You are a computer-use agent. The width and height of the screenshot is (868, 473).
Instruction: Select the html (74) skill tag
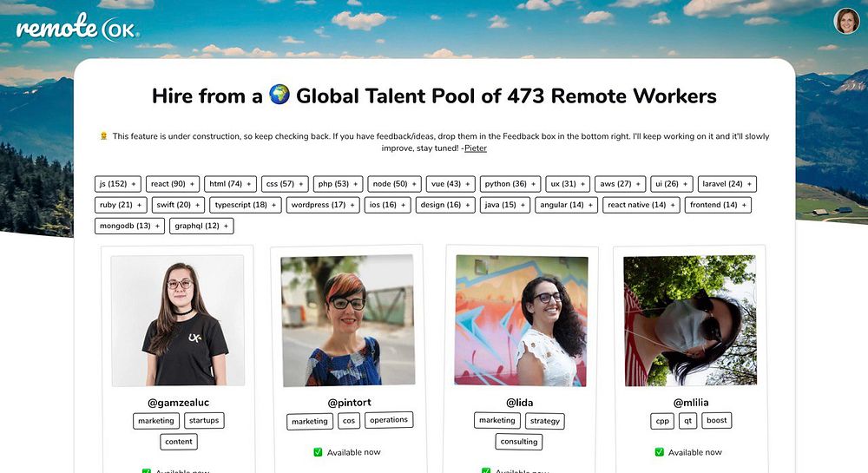[x=230, y=184]
